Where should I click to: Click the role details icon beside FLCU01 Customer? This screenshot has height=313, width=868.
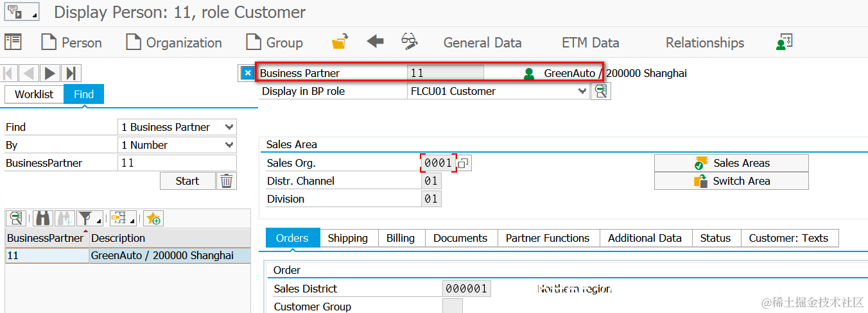click(x=601, y=91)
